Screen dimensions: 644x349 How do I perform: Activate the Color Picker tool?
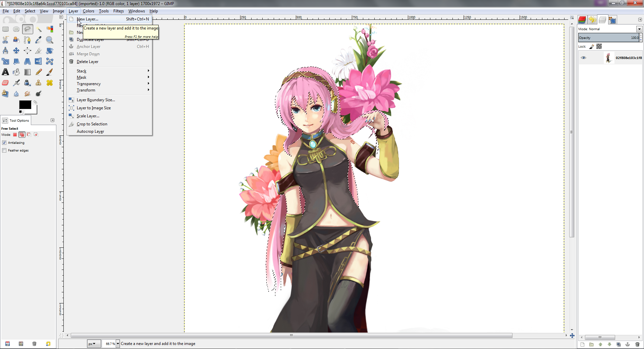coord(39,40)
